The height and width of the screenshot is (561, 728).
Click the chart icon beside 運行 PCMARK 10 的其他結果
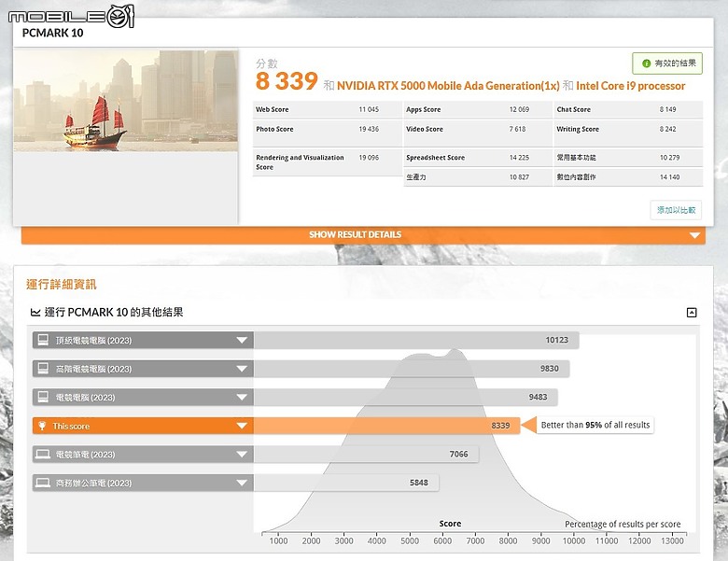coord(35,313)
